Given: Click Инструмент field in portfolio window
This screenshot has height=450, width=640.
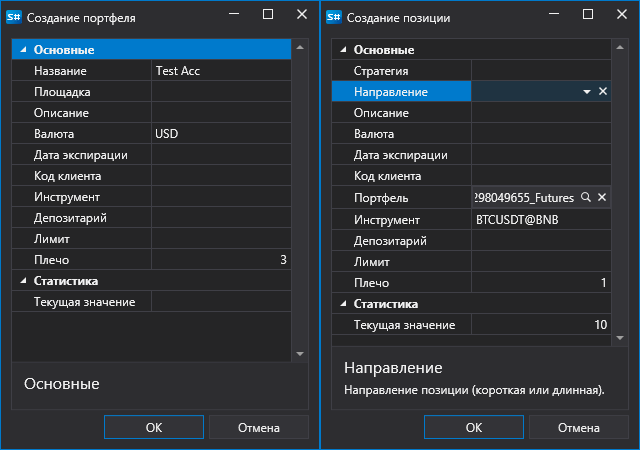Looking at the screenshot, I should coord(221,197).
